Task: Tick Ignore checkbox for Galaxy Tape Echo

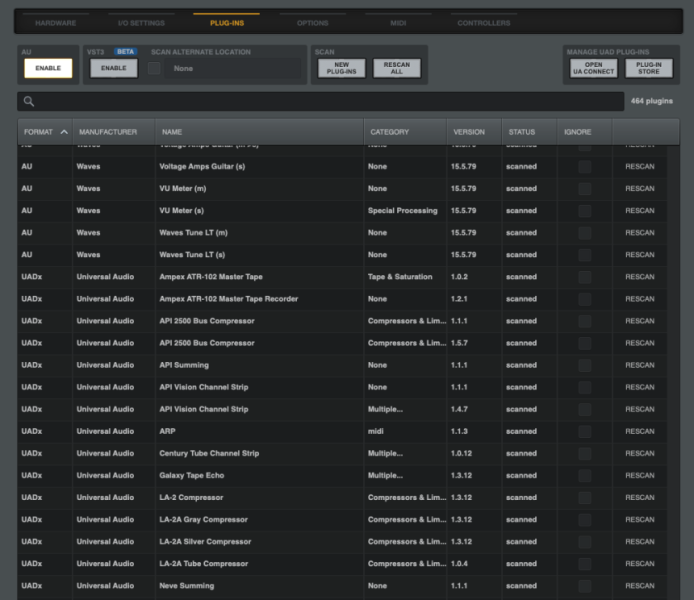Action: [585, 476]
